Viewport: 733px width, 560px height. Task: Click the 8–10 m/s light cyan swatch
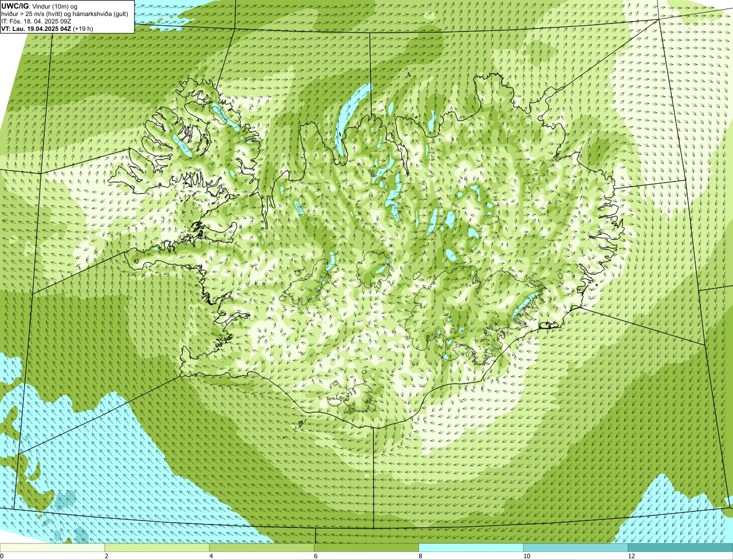(471, 547)
